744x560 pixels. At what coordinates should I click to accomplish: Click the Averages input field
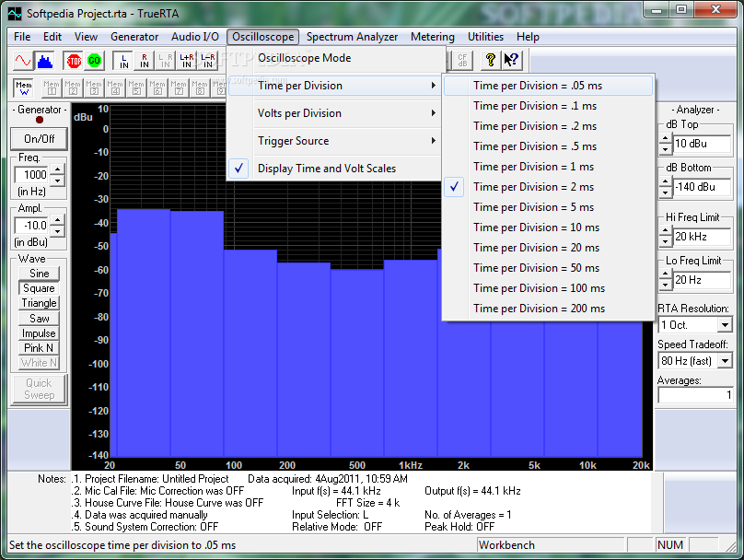(x=695, y=395)
